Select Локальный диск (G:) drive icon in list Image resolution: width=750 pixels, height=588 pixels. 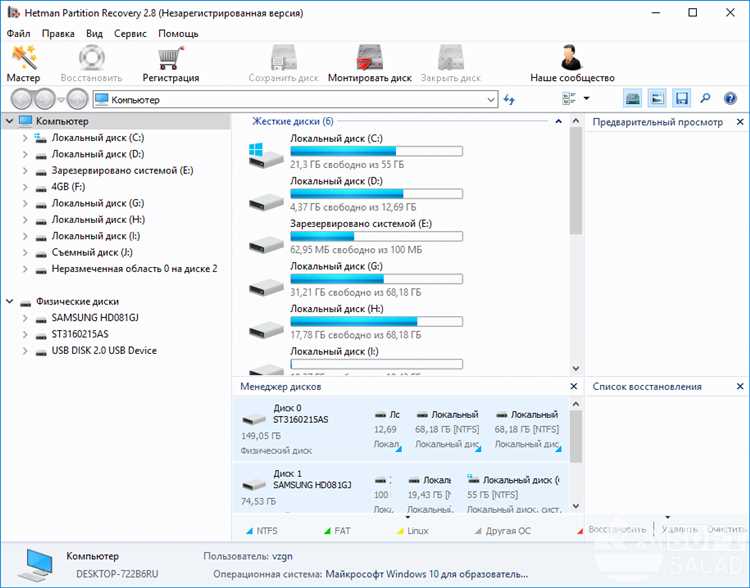pyautogui.click(x=266, y=286)
